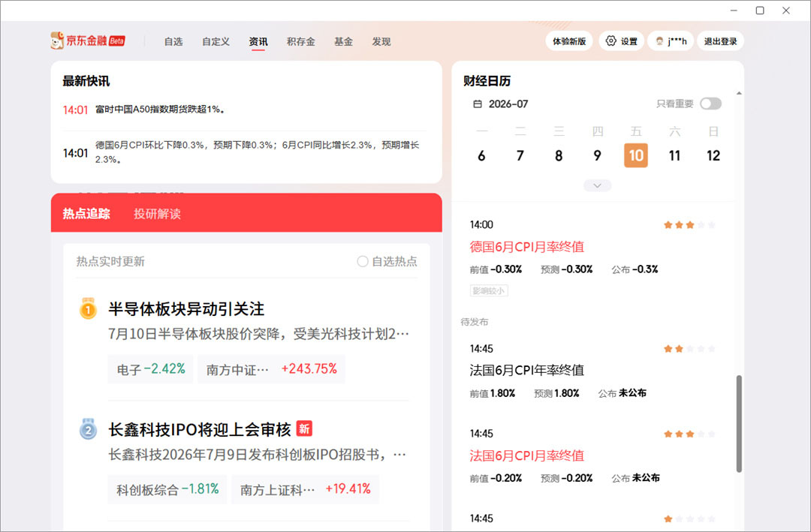Click the 热点实时更新 label
This screenshot has width=811, height=532.
click(110, 262)
